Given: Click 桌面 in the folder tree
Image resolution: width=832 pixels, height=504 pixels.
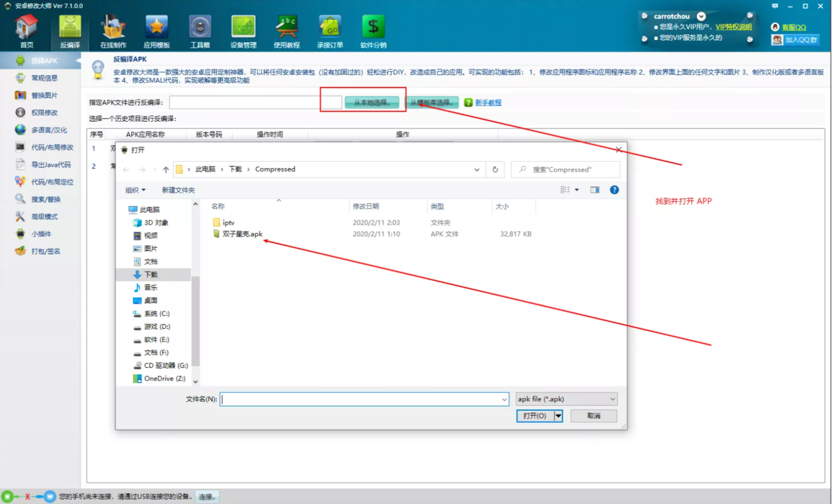Looking at the screenshot, I should pyautogui.click(x=150, y=301).
